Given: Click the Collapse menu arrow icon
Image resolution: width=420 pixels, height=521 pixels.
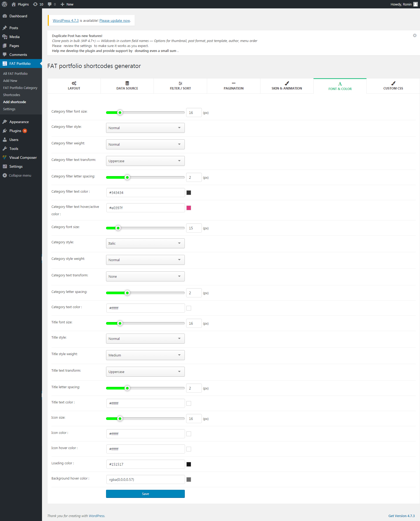Looking at the screenshot, I should point(5,175).
